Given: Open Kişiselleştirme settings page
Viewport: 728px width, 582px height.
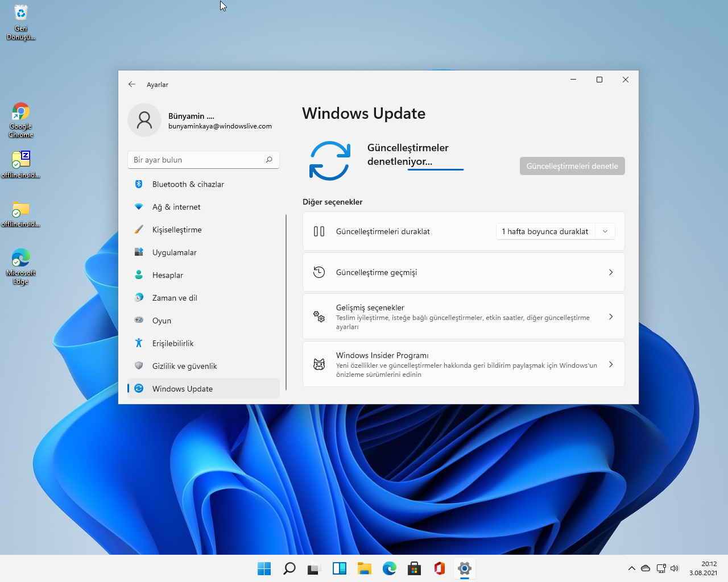Looking at the screenshot, I should coord(204,230).
